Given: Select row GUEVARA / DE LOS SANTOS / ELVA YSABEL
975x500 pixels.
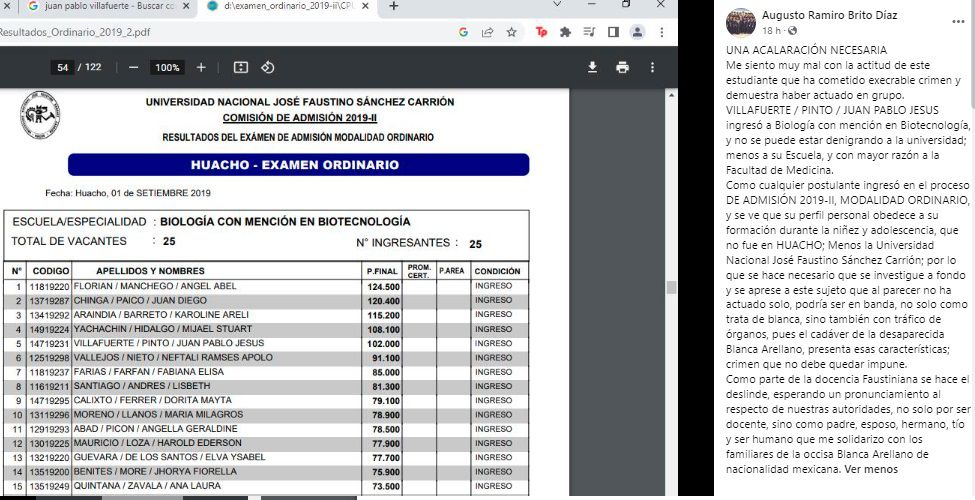Looking at the screenshot, I should [266, 457].
